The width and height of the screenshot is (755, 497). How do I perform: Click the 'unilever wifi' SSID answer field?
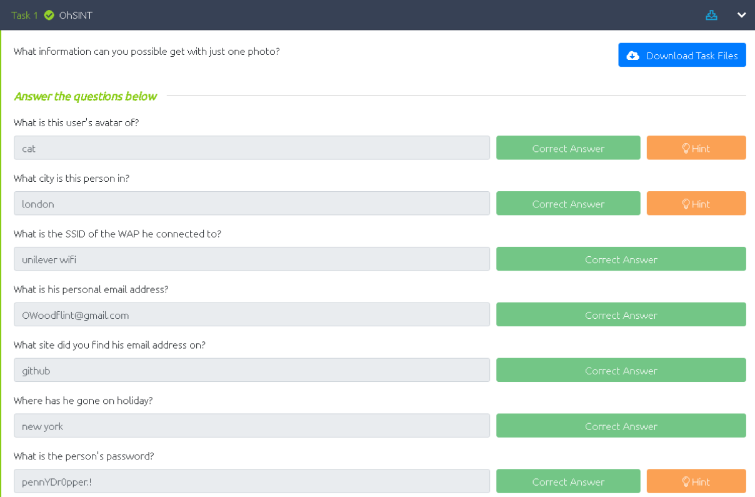(252, 259)
